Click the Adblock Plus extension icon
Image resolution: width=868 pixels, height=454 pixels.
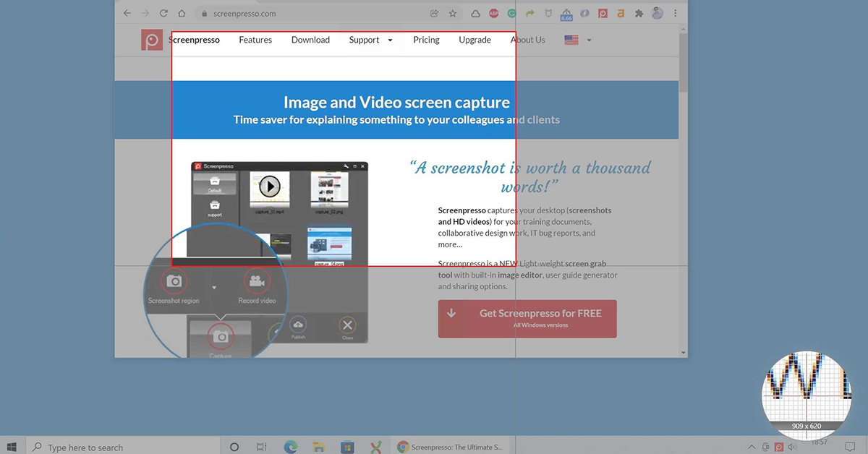tap(494, 13)
